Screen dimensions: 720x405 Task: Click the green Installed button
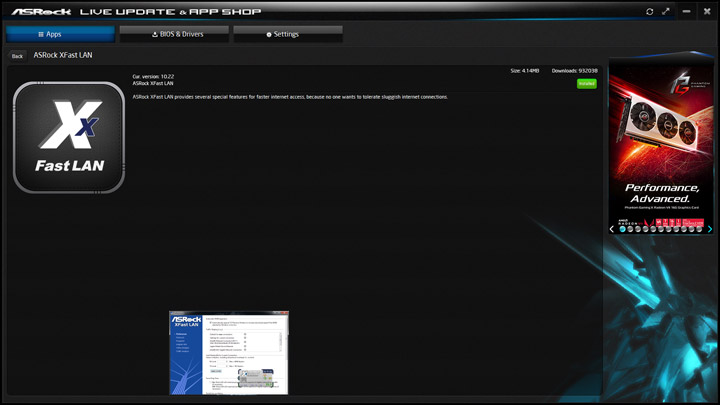(586, 84)
